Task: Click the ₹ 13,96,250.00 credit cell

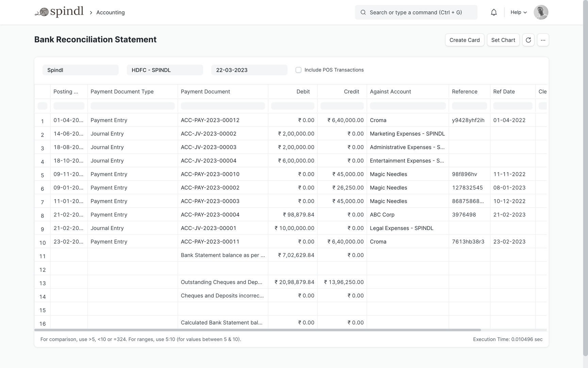Action: click(x=342, y=282)
